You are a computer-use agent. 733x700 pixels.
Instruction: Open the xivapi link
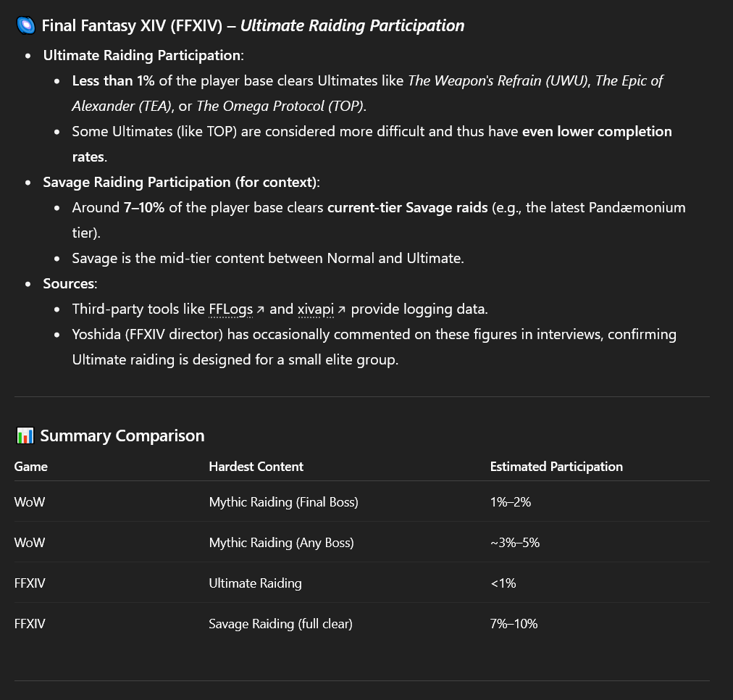coord(316,309)
